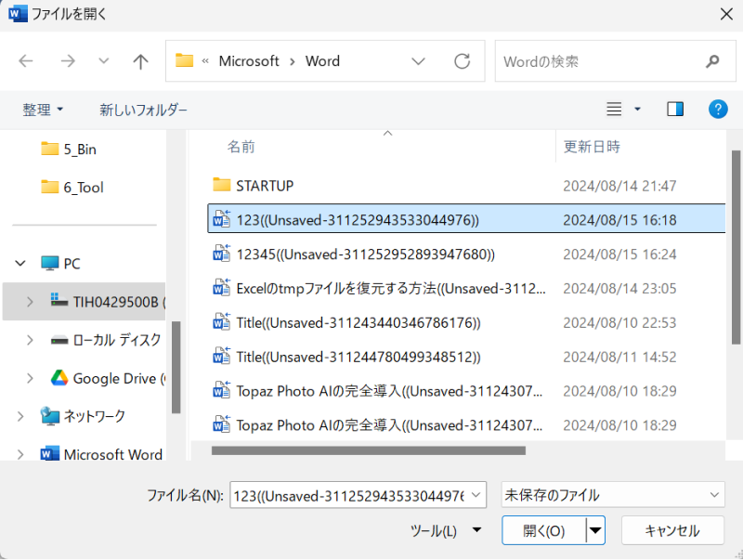Click date 2024/08/11 14:52
Viewport: 743px width, 560px height.
click(x=619, y=357)
